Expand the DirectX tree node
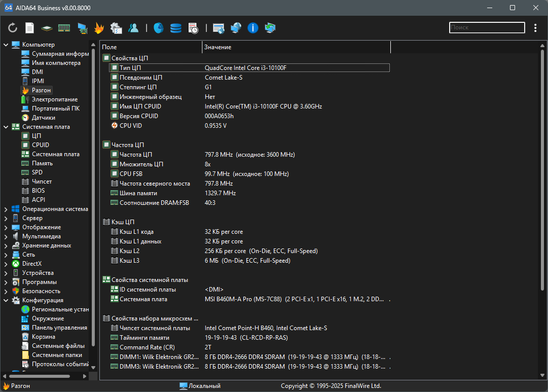 [6, 264]
